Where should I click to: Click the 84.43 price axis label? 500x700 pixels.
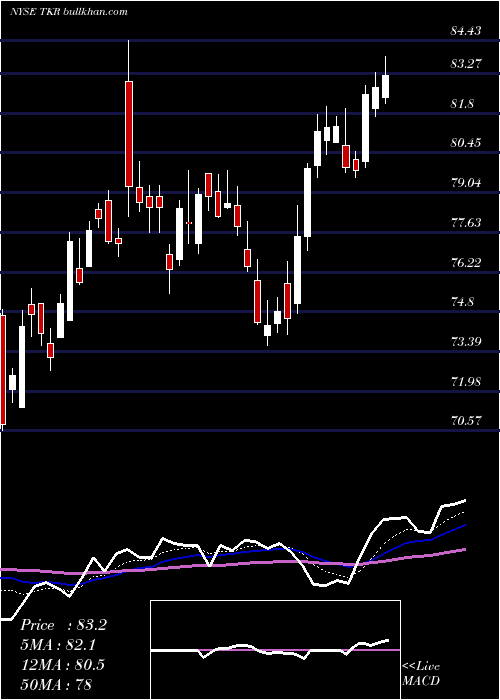click(466, 31)
